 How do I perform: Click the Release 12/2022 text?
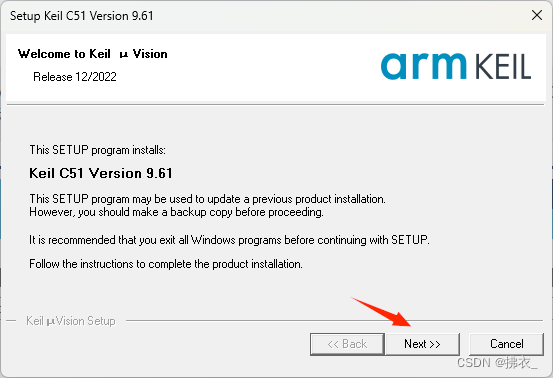(x=75, y=77)
